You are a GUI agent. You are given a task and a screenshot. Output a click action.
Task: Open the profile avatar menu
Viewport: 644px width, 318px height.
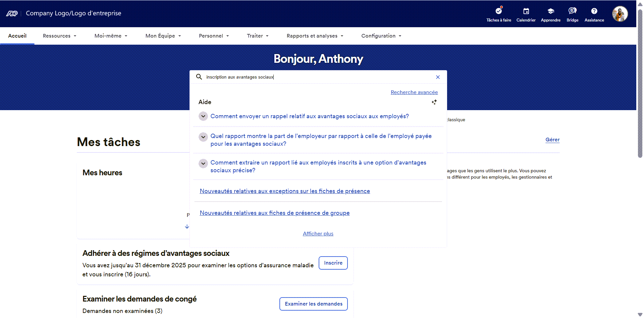[x=620, y=14]
